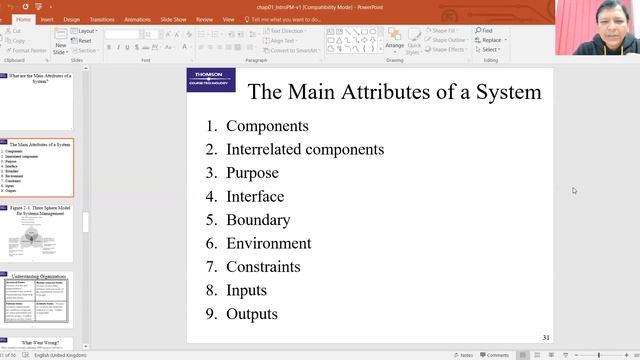Click the Font Color button
The image size is (640, 360).
(184, 47)
